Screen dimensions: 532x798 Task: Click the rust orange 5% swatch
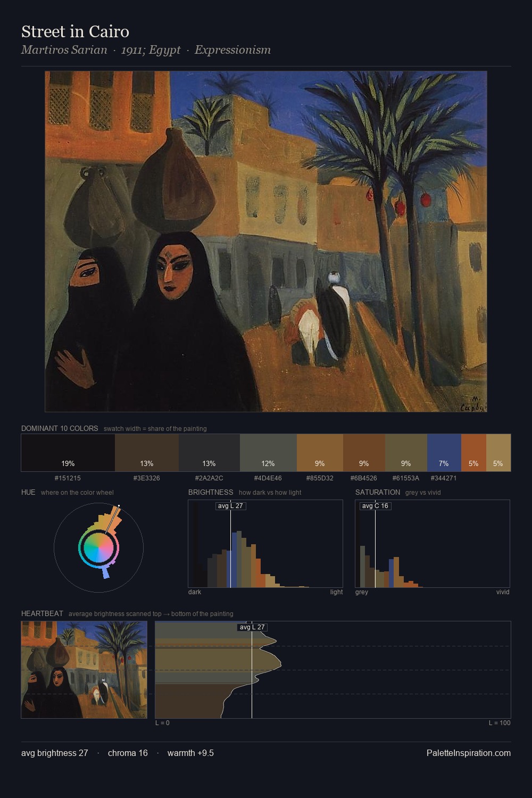click(473, 453)
